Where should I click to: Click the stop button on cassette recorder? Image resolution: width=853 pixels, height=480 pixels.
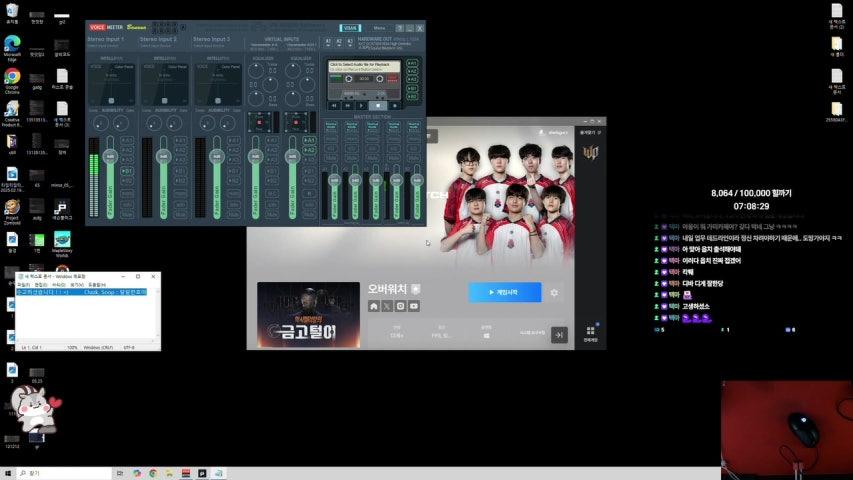click(378, 106)
